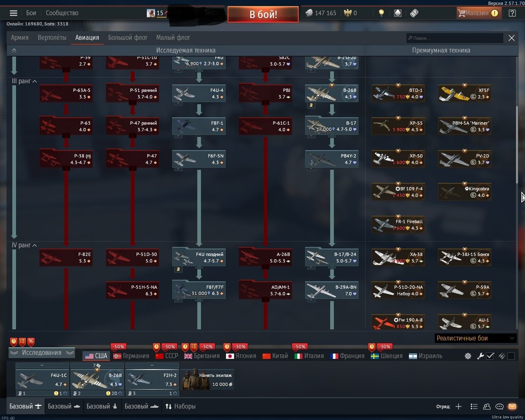The width and height of the screenshot is (525, 420).
Task: Open the chat speech bubble icon
Action: [x=500, y=406]
